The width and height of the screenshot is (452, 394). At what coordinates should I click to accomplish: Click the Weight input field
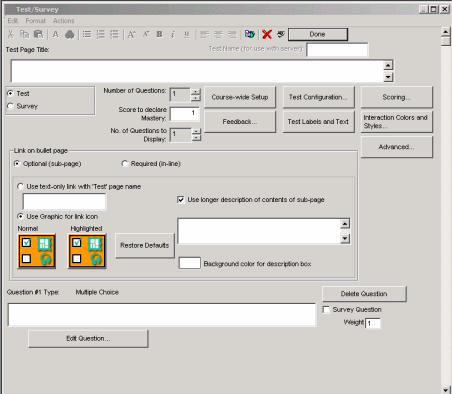pos(373,323)
